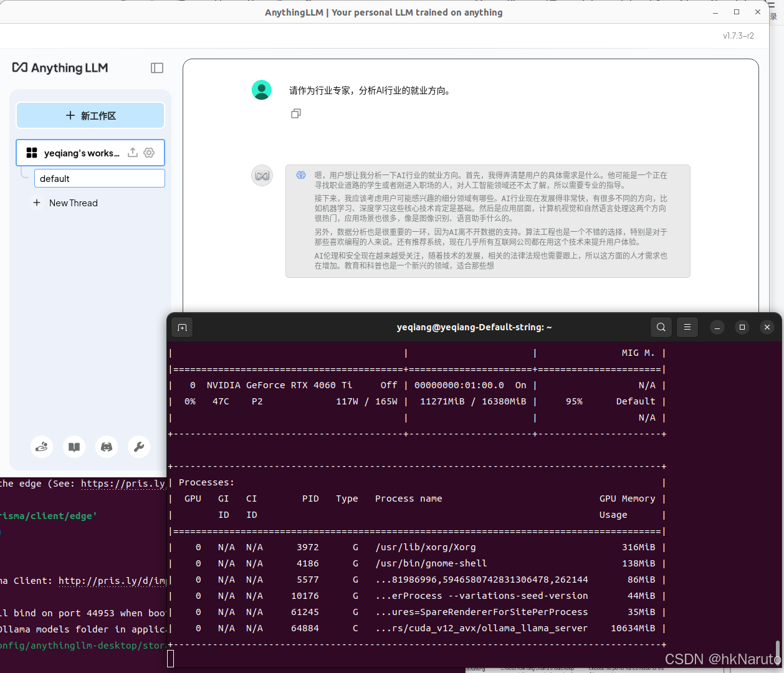Close the terminal window

pos(767,327)
